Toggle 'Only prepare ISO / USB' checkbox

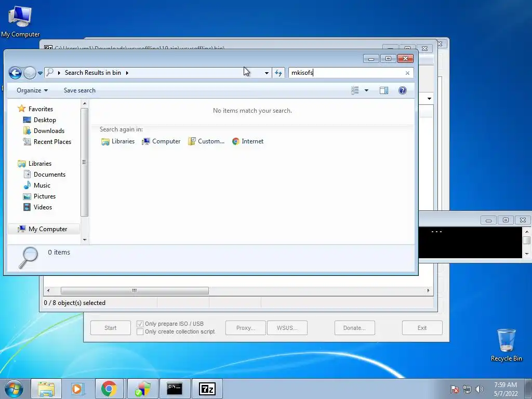[x=140, y=324]
